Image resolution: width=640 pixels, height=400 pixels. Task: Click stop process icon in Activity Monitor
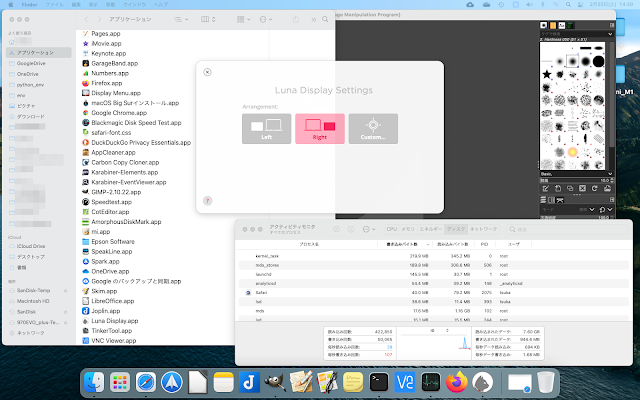pyautogui.click(x=336, y=229)
